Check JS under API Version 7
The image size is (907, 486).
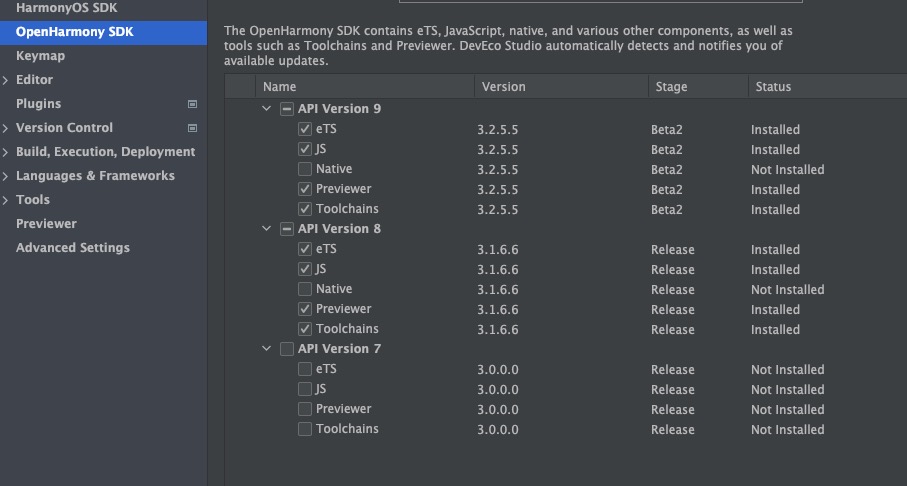click(x=305, y=389)
